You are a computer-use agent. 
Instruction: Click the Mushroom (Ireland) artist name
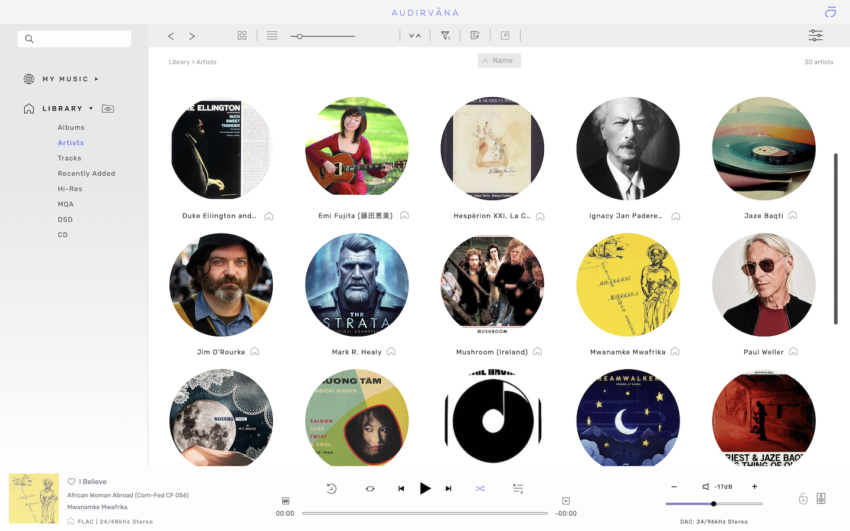pos(492,352)
